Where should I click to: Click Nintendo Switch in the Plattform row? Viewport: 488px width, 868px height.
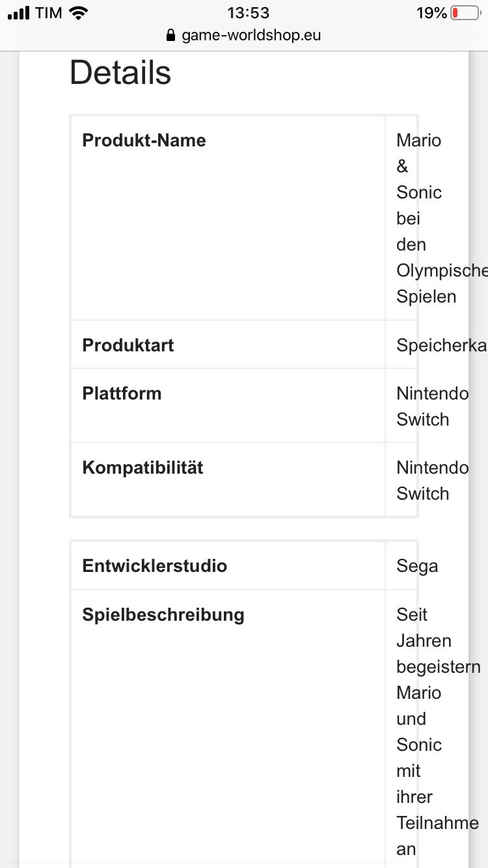tap(432, 406)
